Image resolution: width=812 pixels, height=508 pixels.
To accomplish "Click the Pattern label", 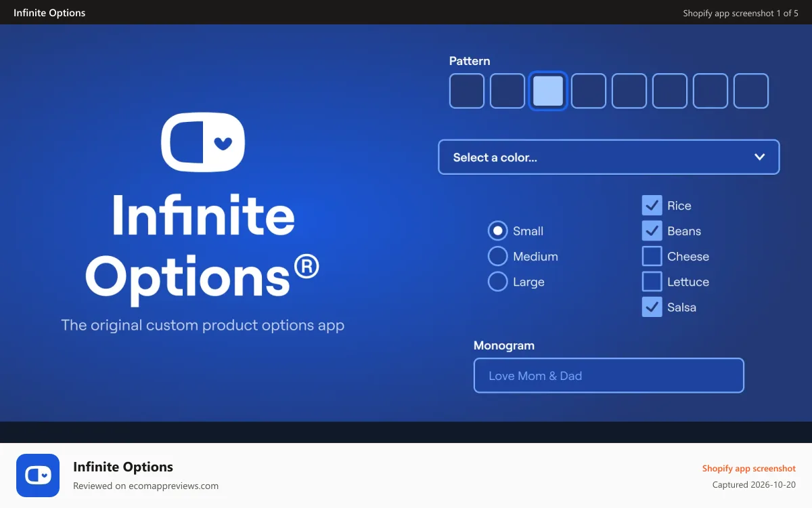I will pyautogui.click(x=470, y=61).
